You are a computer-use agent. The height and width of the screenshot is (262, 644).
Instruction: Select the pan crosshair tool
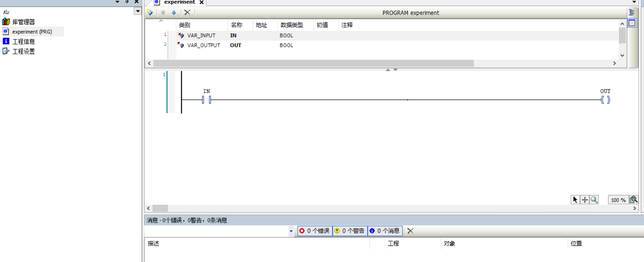[x=585, y=200]
